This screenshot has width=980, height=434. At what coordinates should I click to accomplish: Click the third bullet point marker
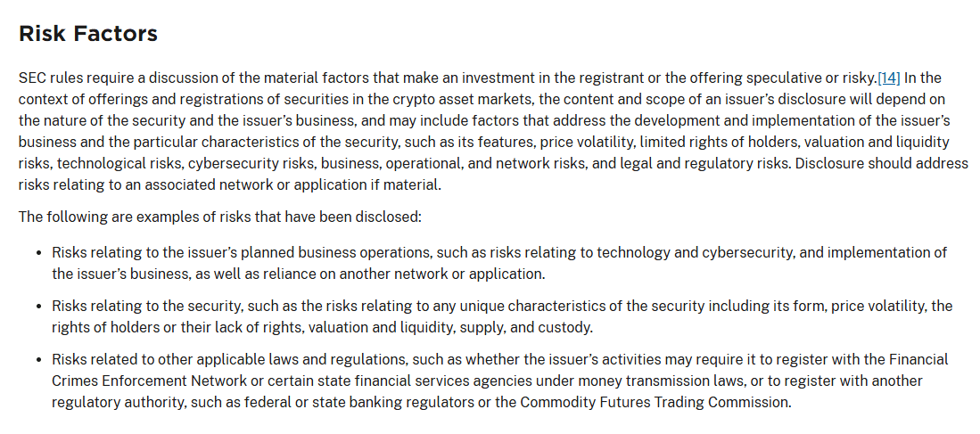tap(38, 360)
